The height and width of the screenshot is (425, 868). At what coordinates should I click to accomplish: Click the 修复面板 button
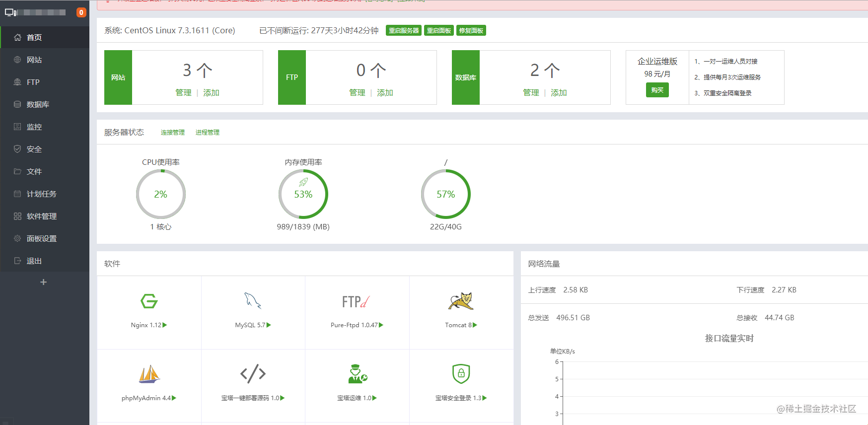[471, 31]
